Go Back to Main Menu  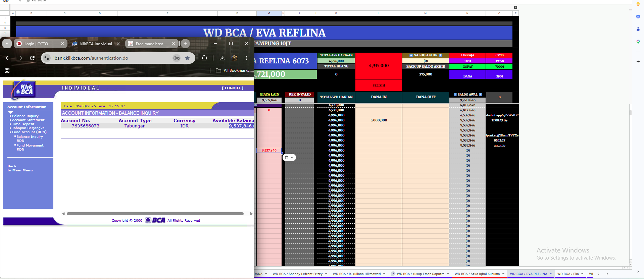coord(20,168)
